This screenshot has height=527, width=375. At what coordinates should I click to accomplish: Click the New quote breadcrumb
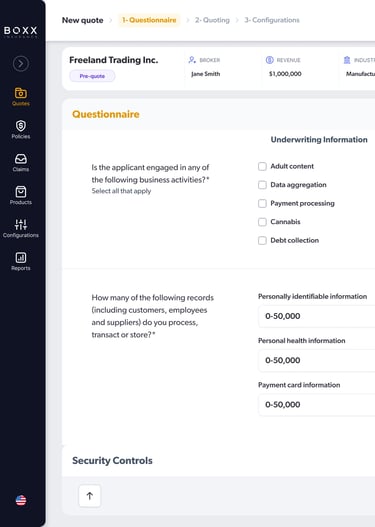coord(83,20)
